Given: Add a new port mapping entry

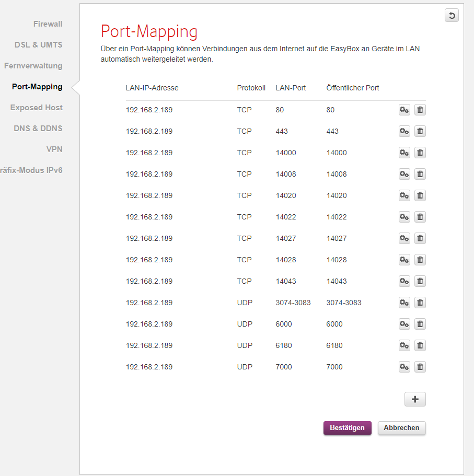Looking at the screenshot, I should (x=415, y=400).
